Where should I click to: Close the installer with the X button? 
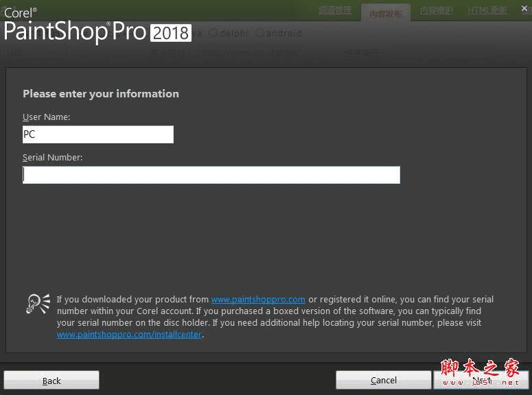click(524, 8)
